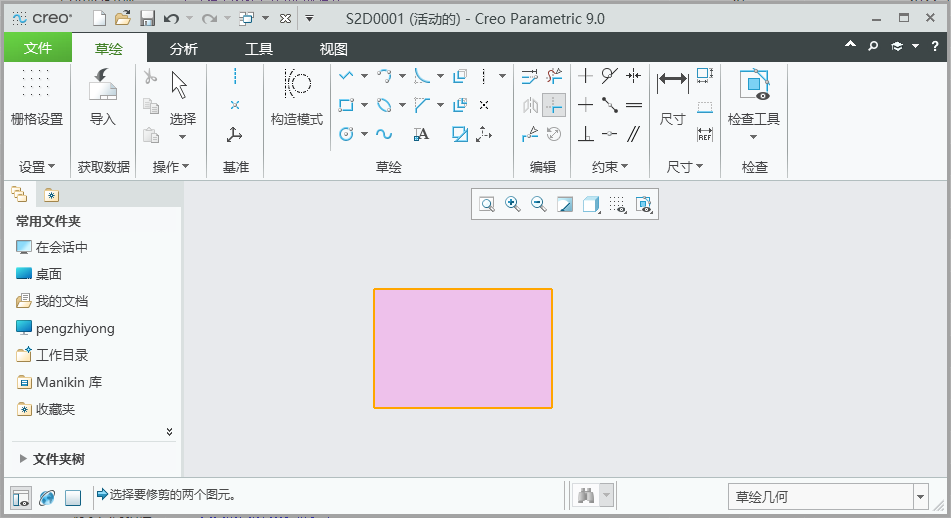The width and height of the screenshot is (951, 518).
Task: Open the 桌面 desktop folder
Action: click(x=49, y=274)
